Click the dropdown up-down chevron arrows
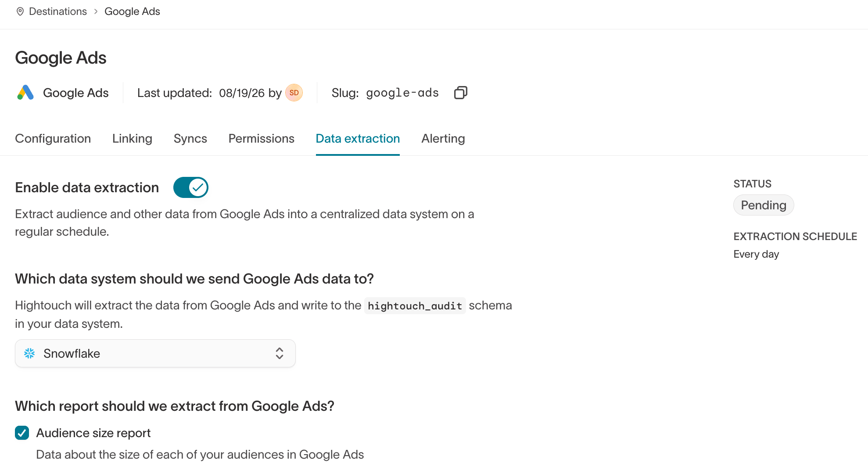 tap(280, 353)
